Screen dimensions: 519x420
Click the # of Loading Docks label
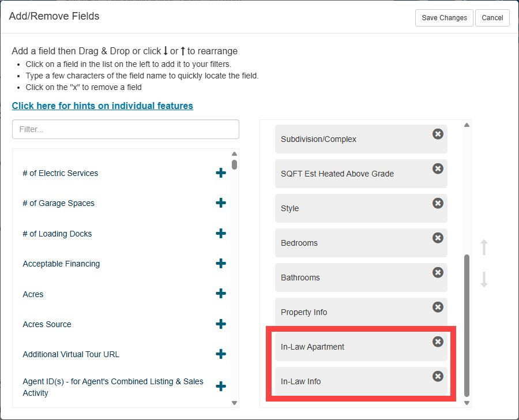57,234
